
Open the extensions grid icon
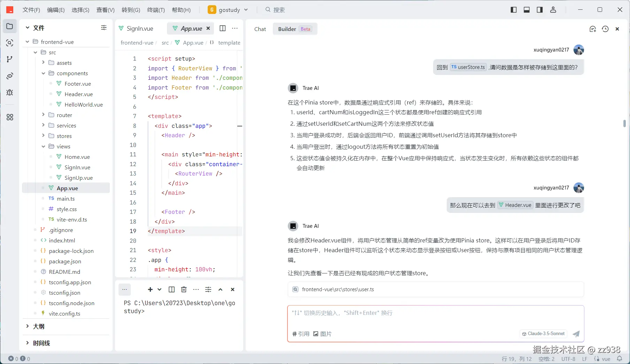coord(10,117)
